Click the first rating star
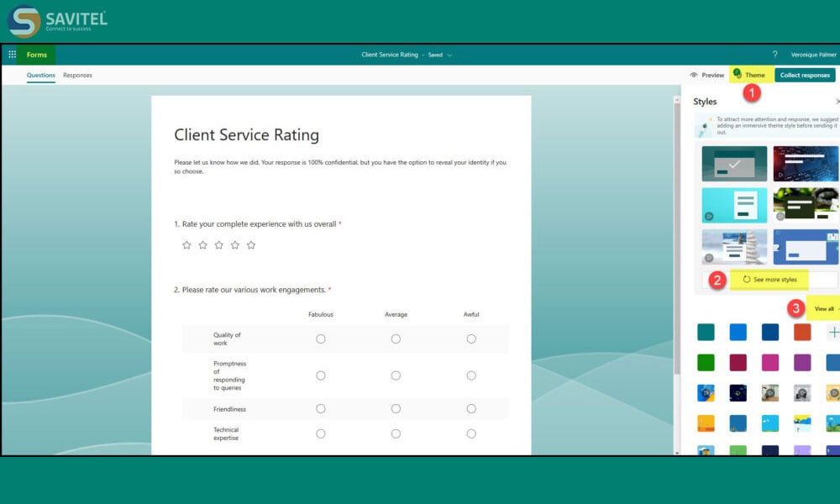Screen dimensions: 840x504 (186, 244)
